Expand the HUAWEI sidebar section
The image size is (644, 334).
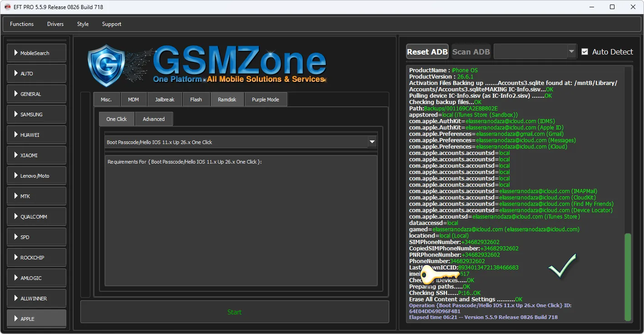click(37, 135)
